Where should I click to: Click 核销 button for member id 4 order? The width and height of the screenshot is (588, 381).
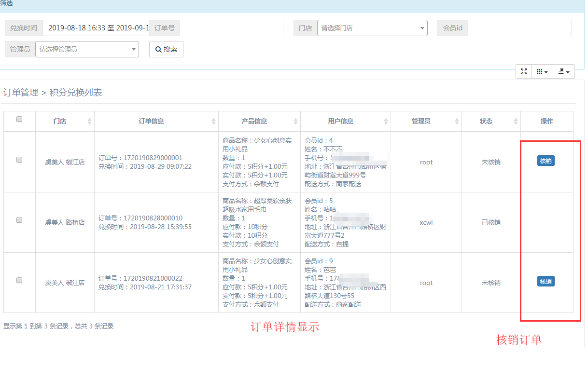[x=546, y=161]
